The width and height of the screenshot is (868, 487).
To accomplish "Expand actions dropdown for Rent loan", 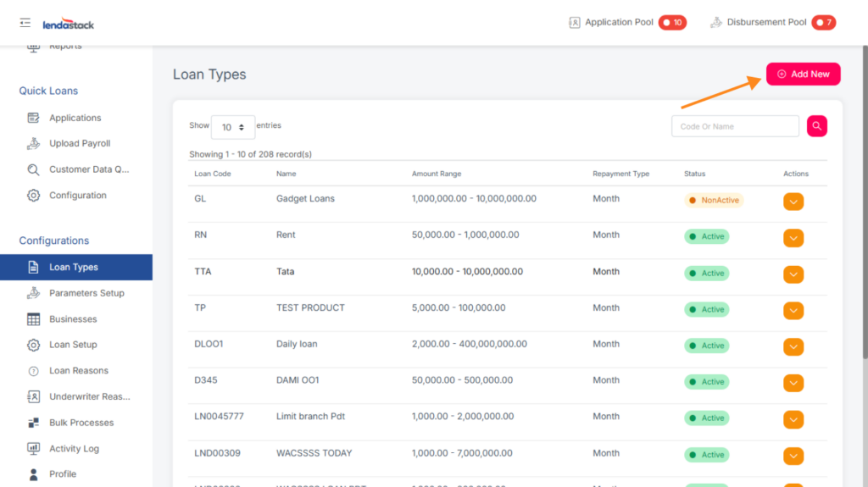I will tap(793, 238).
